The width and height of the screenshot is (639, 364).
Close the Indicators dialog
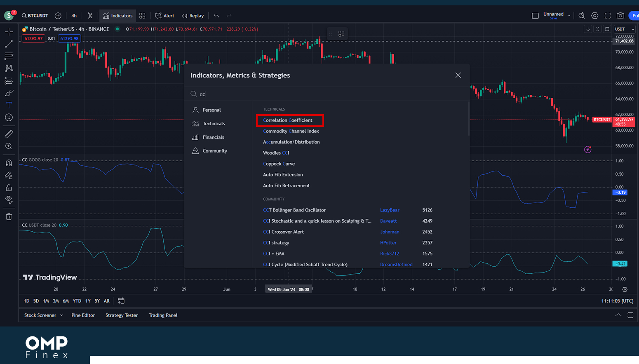(458, 75)
